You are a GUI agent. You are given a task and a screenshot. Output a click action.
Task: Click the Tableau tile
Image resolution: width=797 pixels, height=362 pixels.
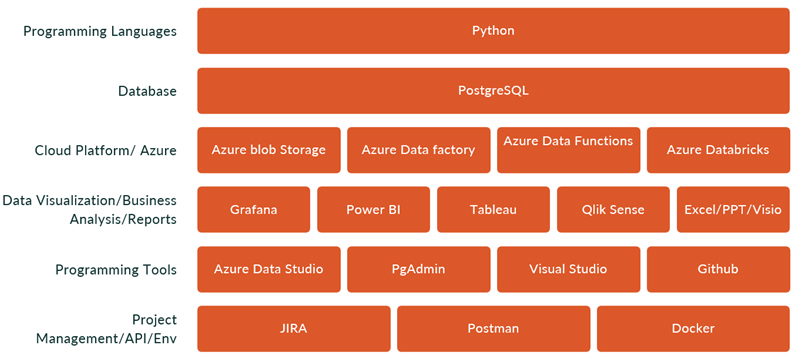pyautogui.click(x=493, y=209)
